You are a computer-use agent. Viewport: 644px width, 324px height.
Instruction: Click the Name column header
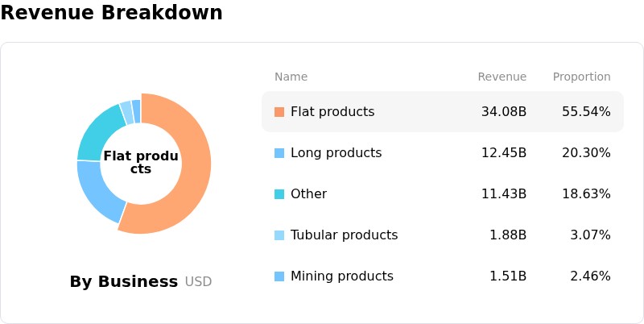point(291,77)
